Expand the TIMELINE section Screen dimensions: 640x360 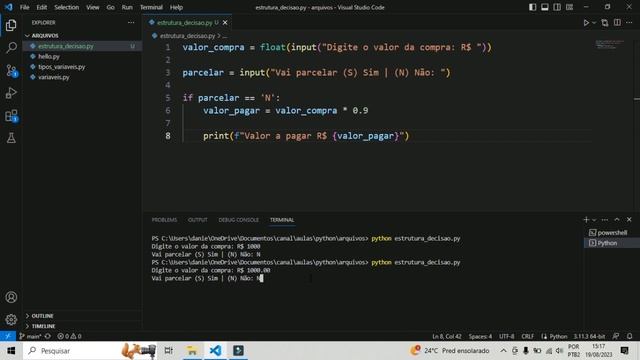coord(82,326)
